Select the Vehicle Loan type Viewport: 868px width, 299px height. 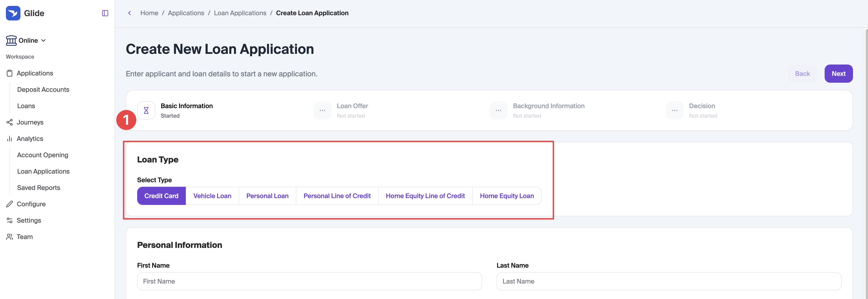click(x=212, y=196)
